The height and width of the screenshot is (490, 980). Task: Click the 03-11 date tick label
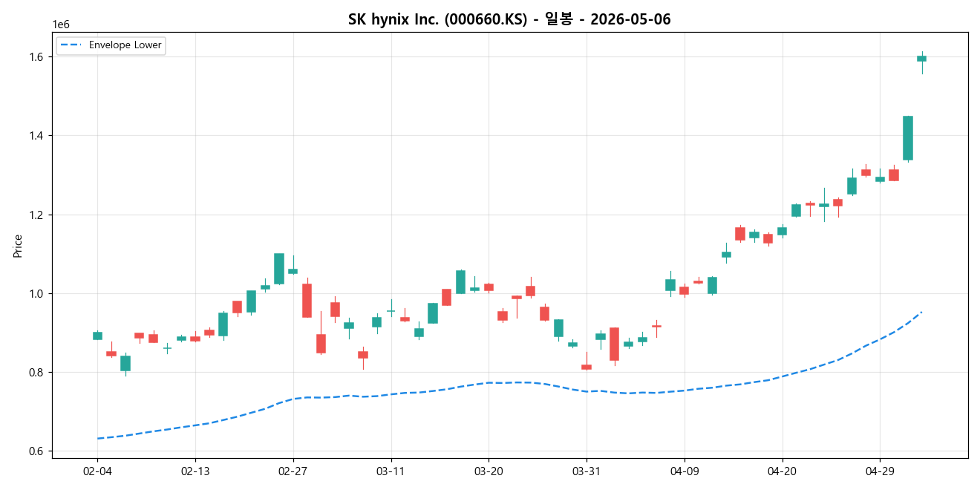(x=391, y=471)
